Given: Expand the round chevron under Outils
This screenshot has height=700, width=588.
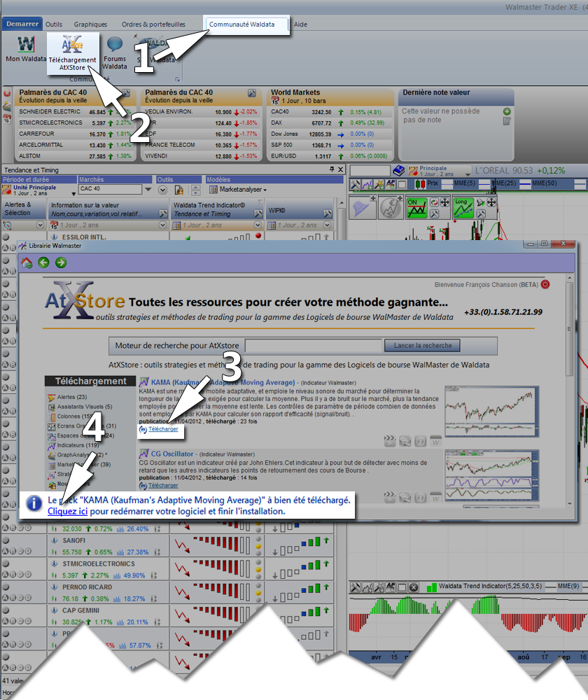Looking at the screenshot, I should click(162, 190).
